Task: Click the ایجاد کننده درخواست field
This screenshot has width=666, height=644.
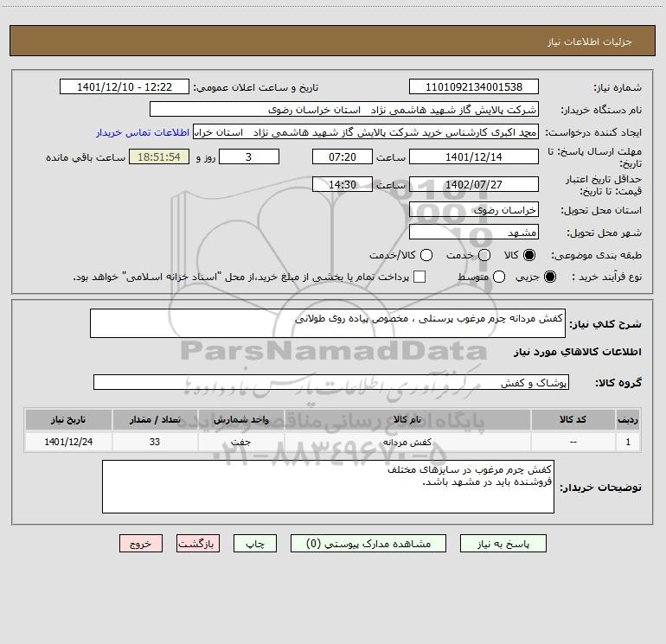Action: pos(366,131)
